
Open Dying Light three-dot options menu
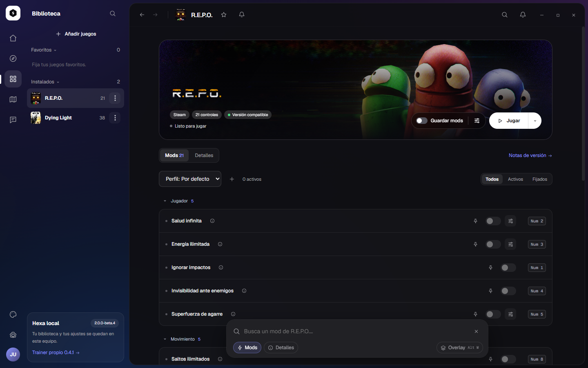pos(115,118)
